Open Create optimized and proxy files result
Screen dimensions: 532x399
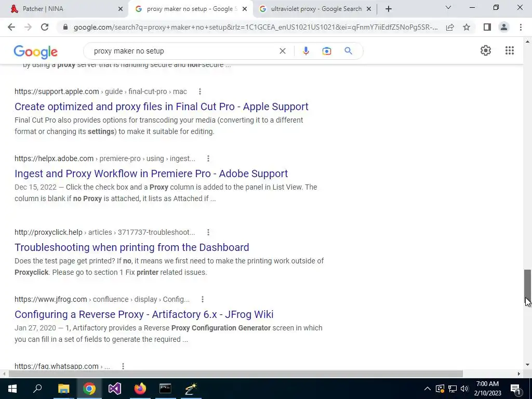(162, 107)
